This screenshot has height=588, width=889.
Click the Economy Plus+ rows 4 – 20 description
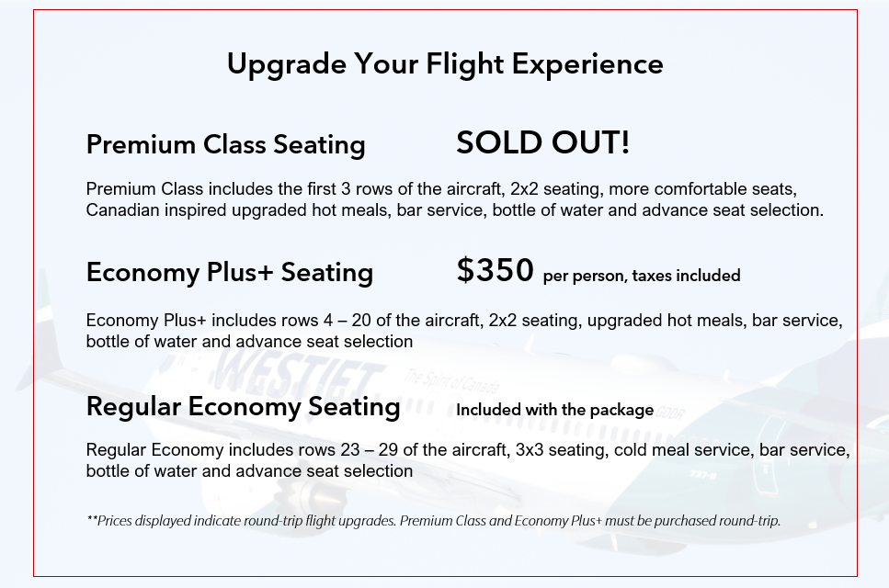click(x=464, y=331)
